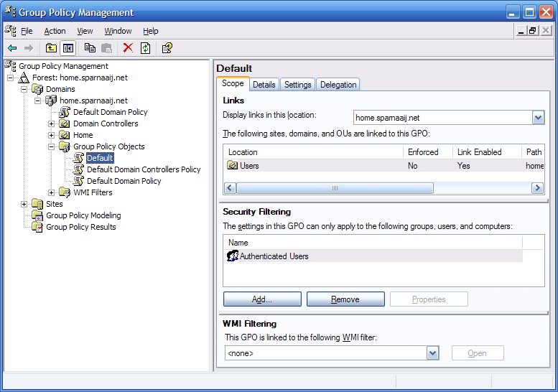The height and width of the screenshot is (392, 558).
Task: Open the Action menu
Action: tap(55, 31)
